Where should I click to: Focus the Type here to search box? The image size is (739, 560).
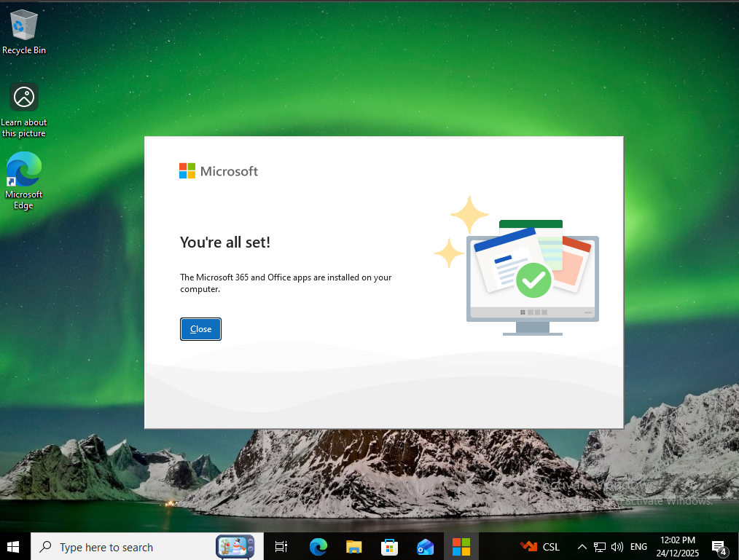point(147,547)
